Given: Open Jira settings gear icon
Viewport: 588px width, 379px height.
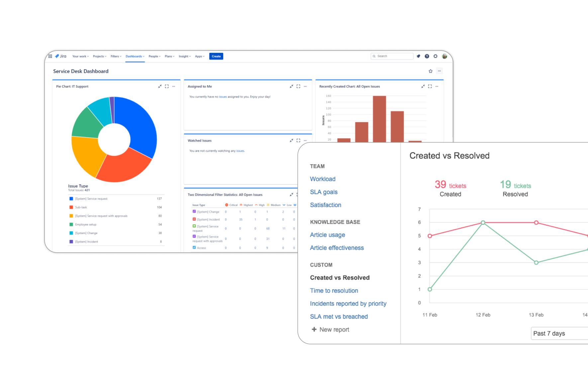Looking at the screenshot, I should click(x=436, y=56).
